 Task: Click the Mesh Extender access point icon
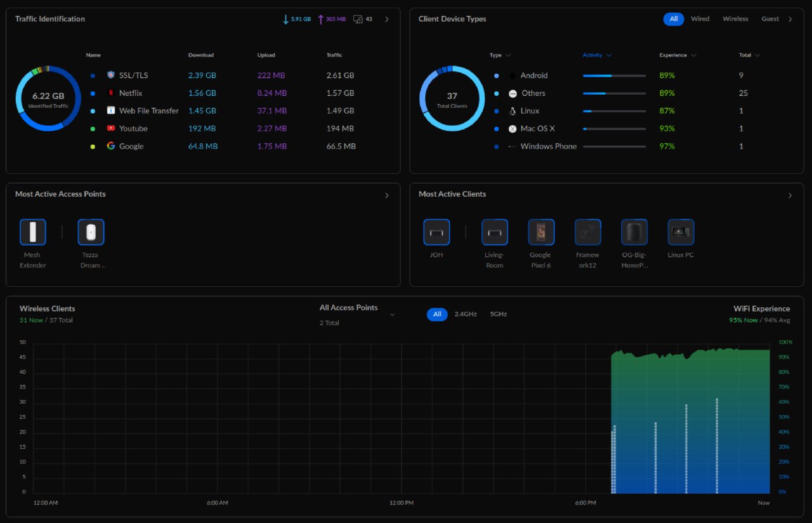coord(32,232)
